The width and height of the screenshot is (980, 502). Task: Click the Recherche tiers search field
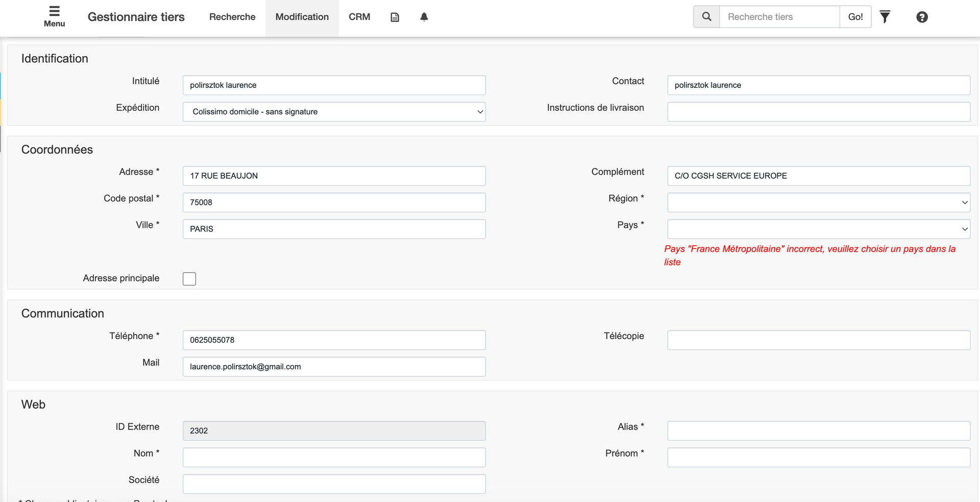[x=779, y=17]
